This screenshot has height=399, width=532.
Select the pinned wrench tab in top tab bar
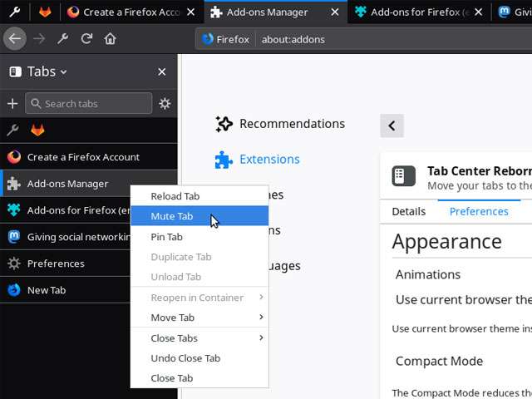[15, 12]
